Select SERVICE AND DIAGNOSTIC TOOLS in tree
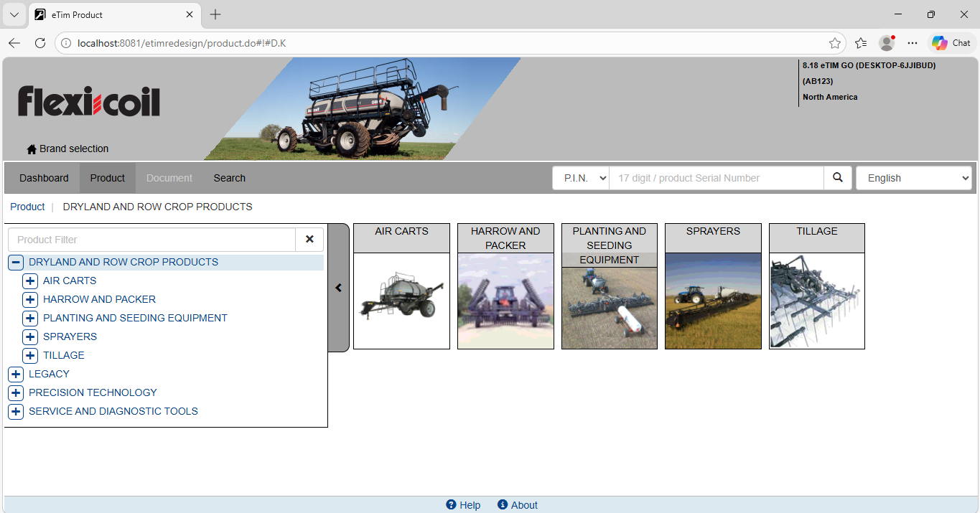The width and height of the screenshot is (980, 513). (x=113, y=411)
